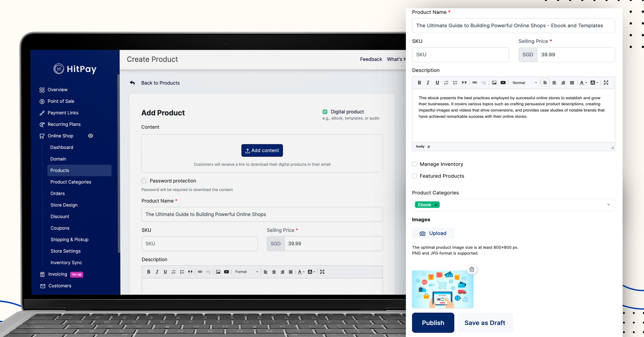Remove the Ebook category tag
The width and height of the screenshot is (644, 337).
(436, 205)
